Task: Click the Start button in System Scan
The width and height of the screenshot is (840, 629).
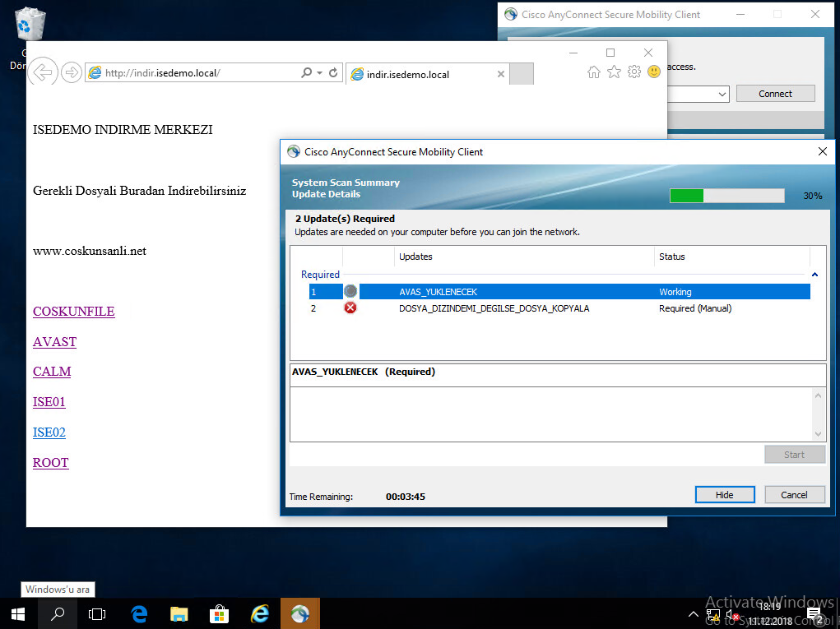Action: click(795, 455)
